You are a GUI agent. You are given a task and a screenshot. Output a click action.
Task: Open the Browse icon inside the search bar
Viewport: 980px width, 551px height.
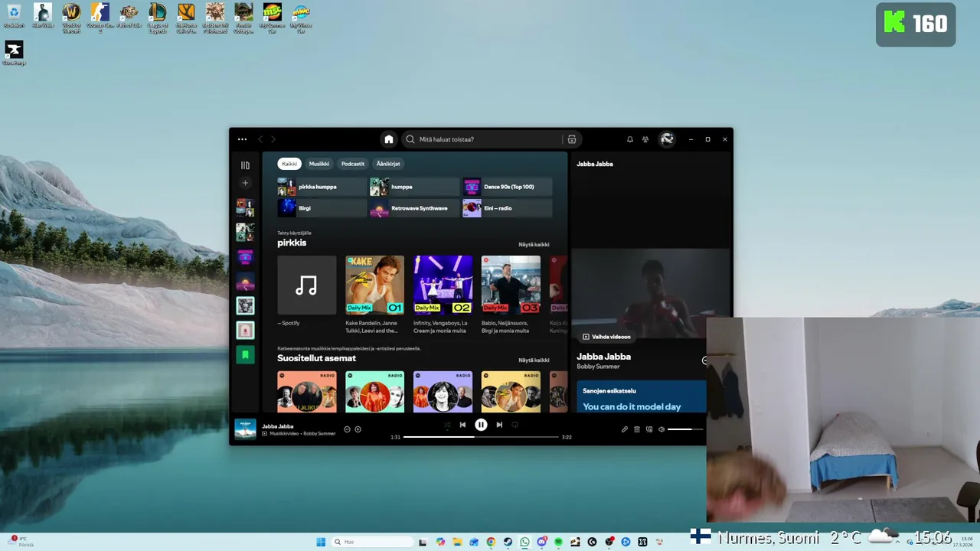click(571, 139)
